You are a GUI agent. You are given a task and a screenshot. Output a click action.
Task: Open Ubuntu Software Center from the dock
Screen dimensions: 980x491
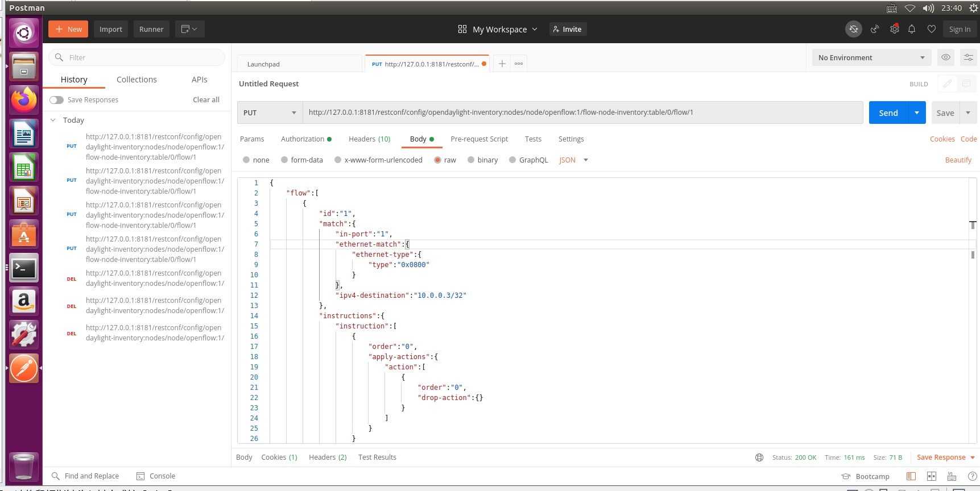[x=24, y=235]
